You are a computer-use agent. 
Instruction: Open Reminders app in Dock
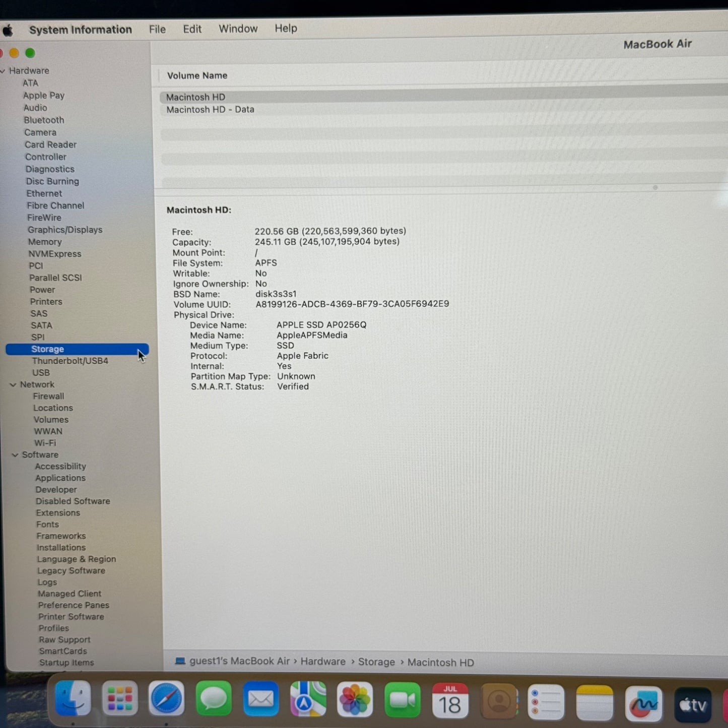546,702
